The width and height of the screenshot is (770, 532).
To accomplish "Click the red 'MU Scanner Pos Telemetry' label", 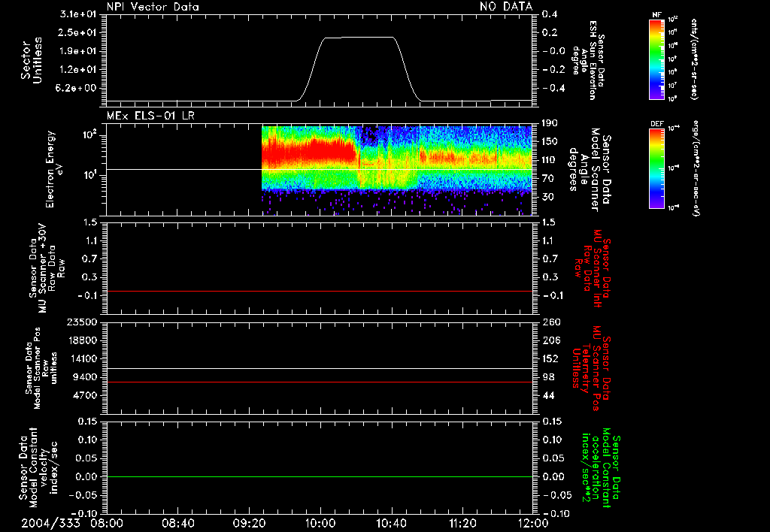I will pyautogui.click(x=592, y=368).
